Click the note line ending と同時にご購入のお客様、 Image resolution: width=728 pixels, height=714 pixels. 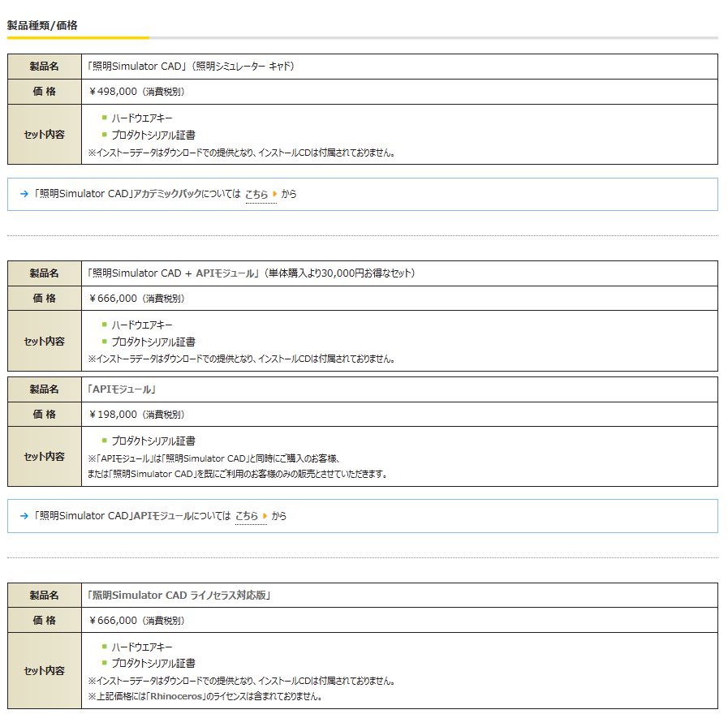214,458
